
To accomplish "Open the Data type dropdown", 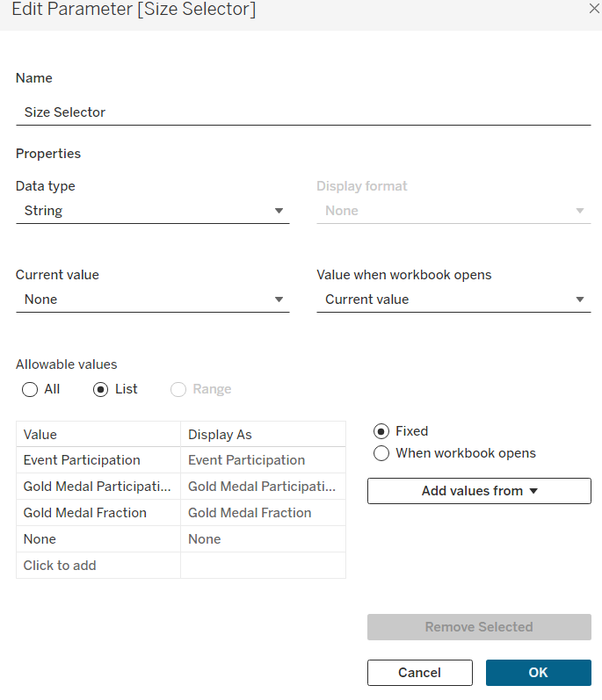I will click(x=152, y=211).
